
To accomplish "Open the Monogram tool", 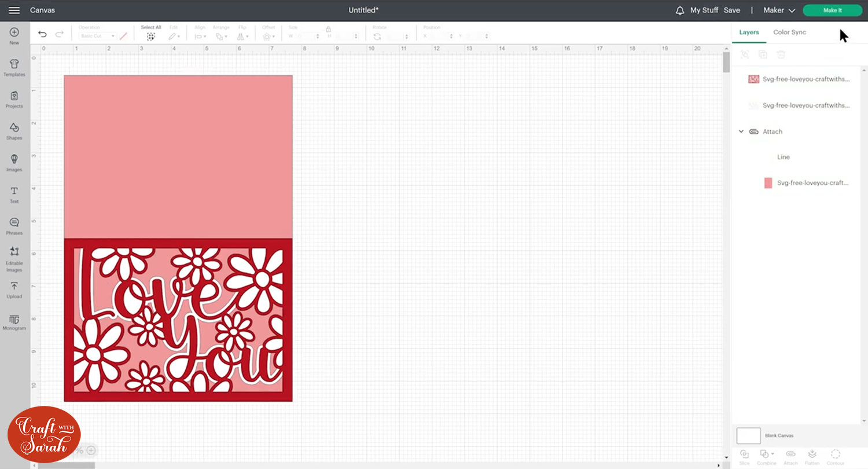I will (14, 322).
